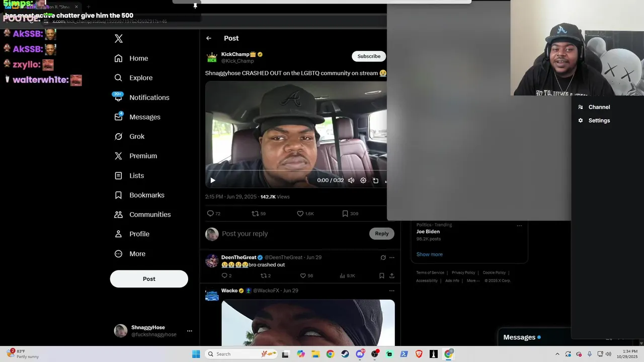Open options dots for Joe Biden trend
Viewport: 644px width, 362px height.
point(519,225)
